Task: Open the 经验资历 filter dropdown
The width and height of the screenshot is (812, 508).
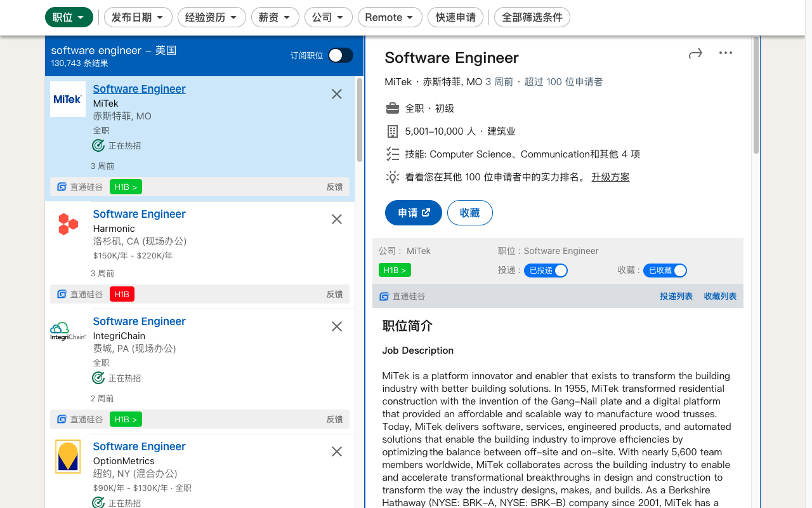Action: pos(212,17)
